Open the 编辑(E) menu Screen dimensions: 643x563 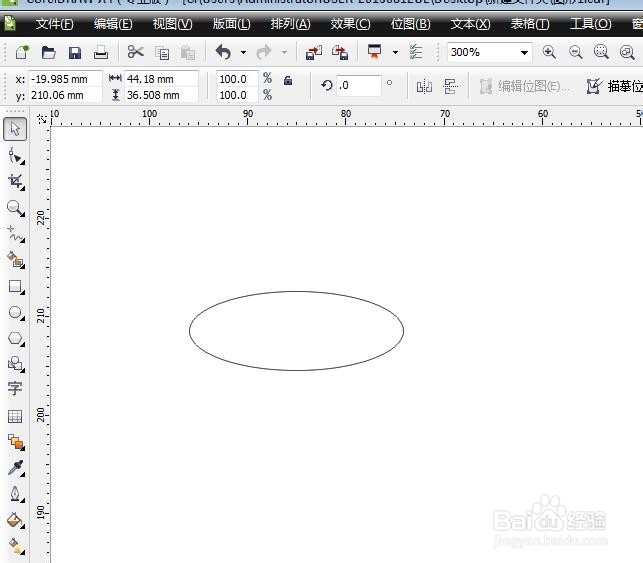113,24
